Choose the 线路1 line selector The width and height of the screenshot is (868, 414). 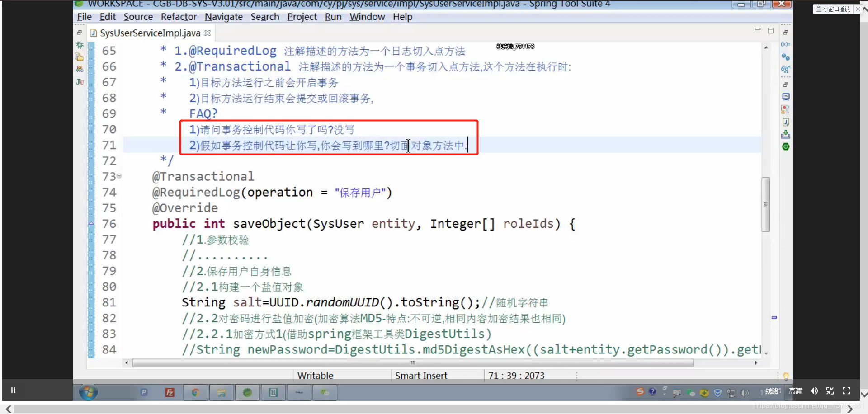coord(773,391)
